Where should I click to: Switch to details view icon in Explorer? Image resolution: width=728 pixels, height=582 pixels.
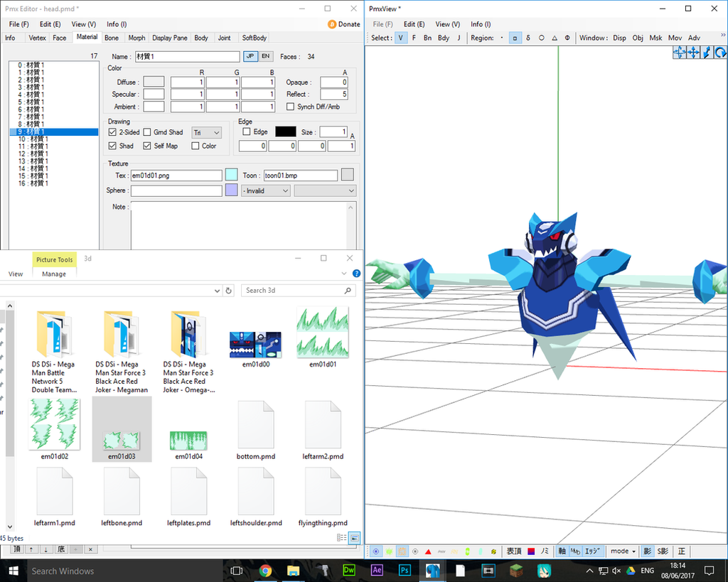(342, 537)
